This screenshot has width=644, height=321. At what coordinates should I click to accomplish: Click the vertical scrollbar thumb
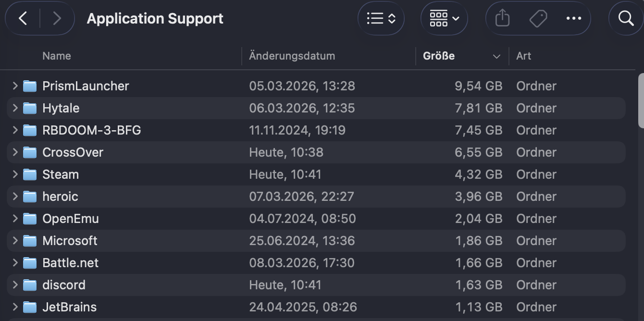[641, 101]
